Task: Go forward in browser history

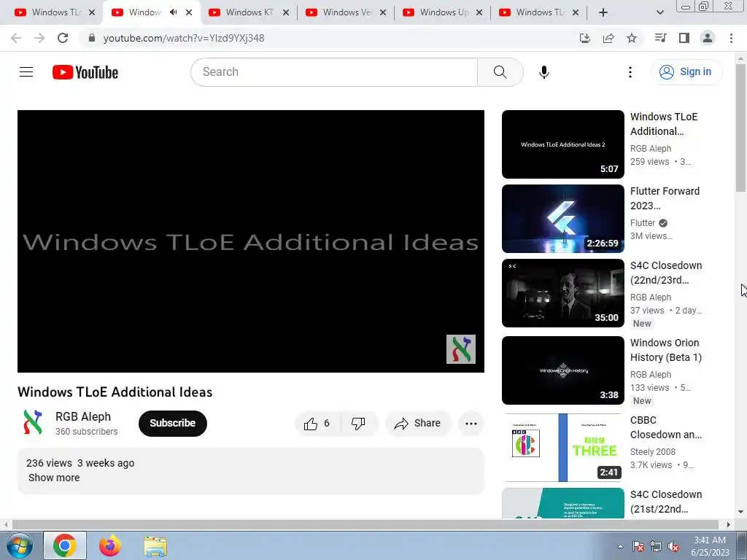Action: [x=39, y=38]
